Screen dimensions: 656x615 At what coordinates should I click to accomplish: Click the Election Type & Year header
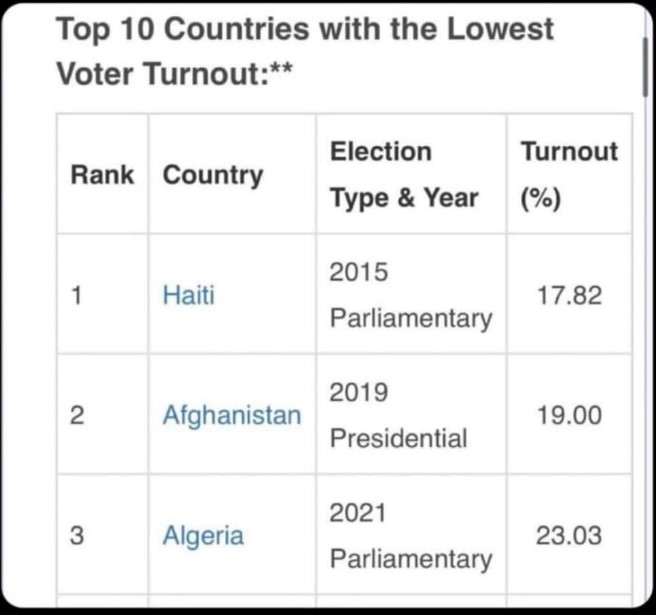404,175
